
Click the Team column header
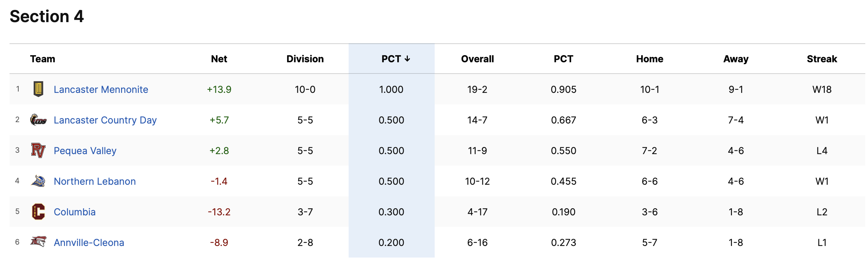(43, 59)
